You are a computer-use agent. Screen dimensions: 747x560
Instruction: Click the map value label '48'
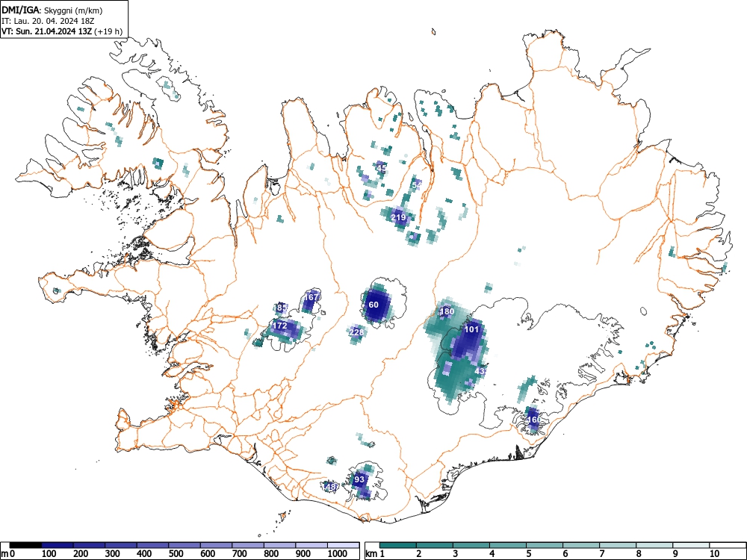332,487
